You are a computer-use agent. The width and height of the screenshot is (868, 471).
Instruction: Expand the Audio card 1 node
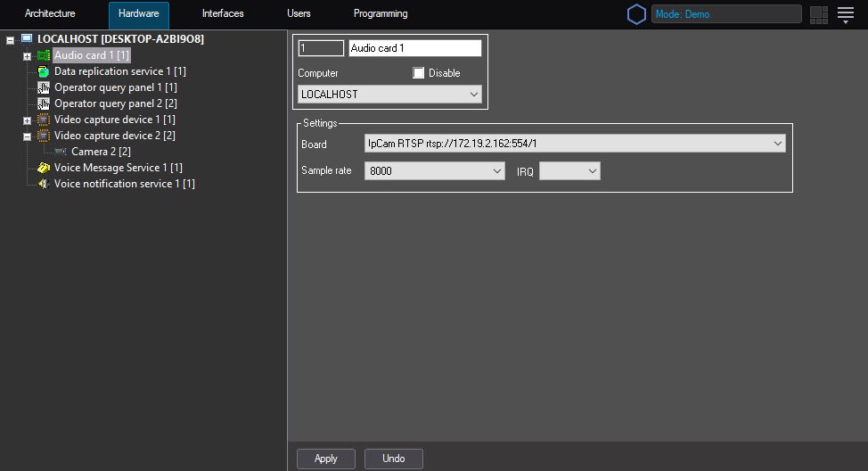[x=27, y=56]
